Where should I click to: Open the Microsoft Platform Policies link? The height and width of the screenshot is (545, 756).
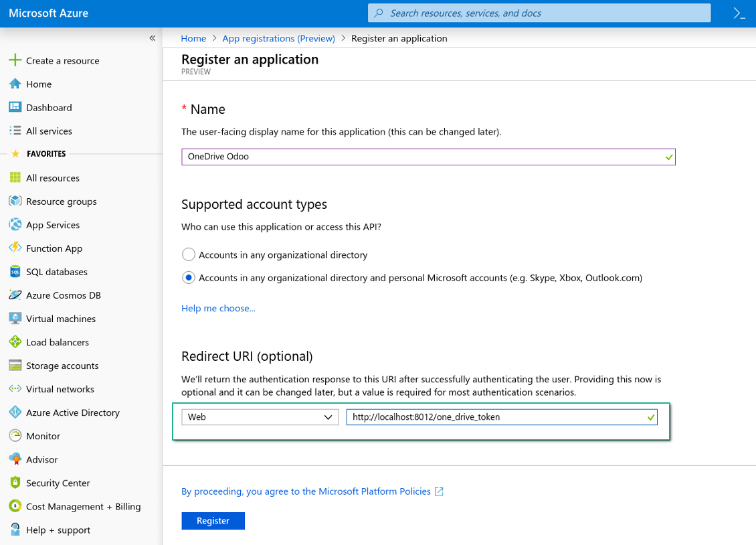pyautogui.click(x=312, y=491)
